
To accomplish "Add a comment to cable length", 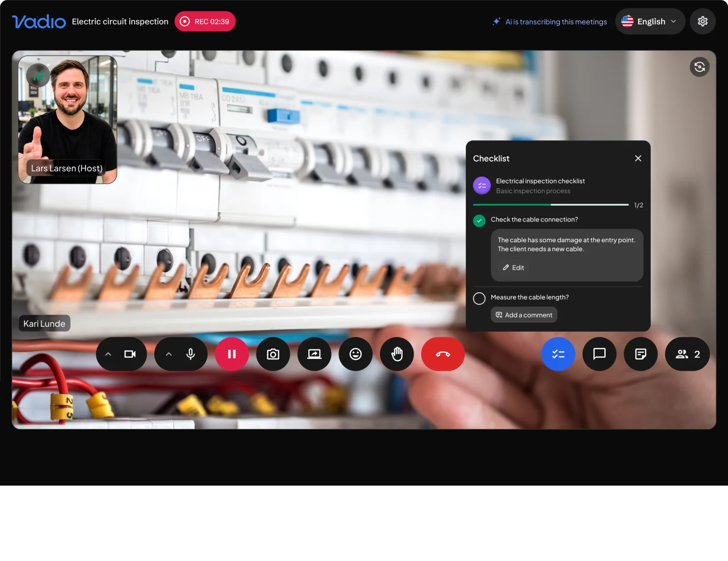I will coord(524,315).
